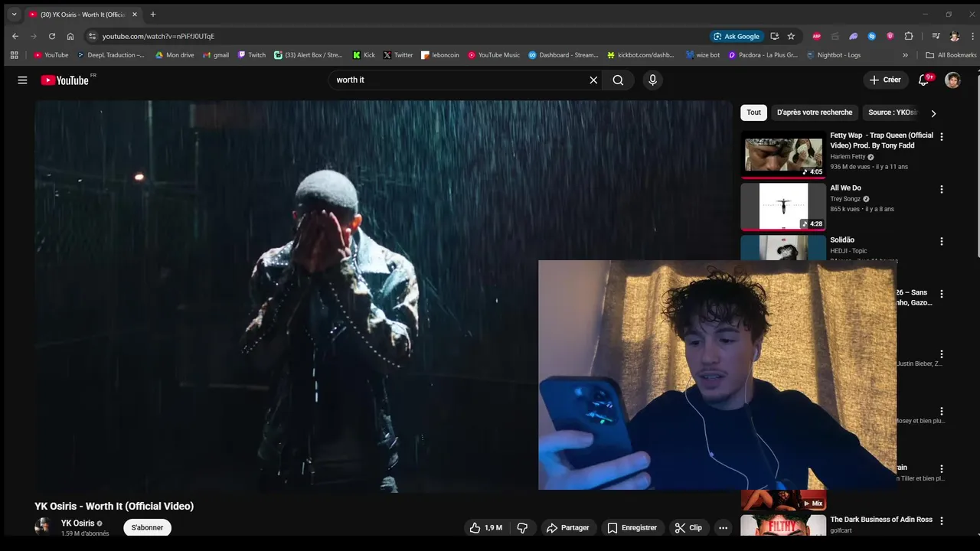Viewport: 980px width, 551px height.
Task: Click the S'abonner subscribe button
Action: (147, 528)
